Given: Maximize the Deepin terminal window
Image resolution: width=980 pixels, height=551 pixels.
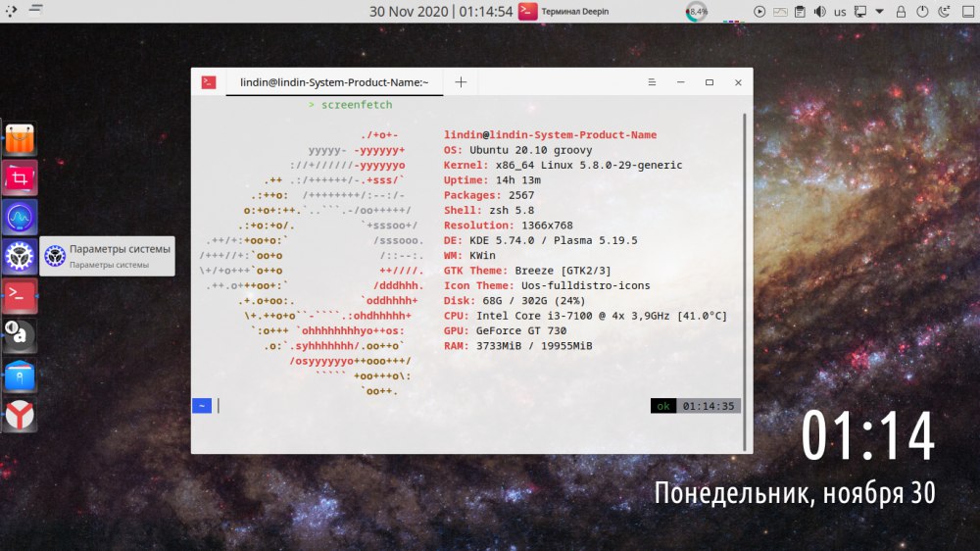Looking at the screenshot, I should tap(710, 82).
